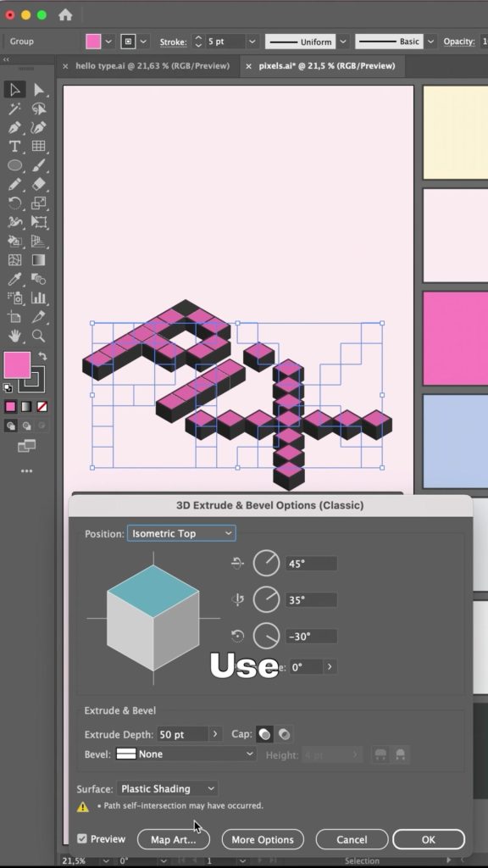Select the Free Transform tool
The width and height of the screenshot is (488, 868).
coord(39,222)
